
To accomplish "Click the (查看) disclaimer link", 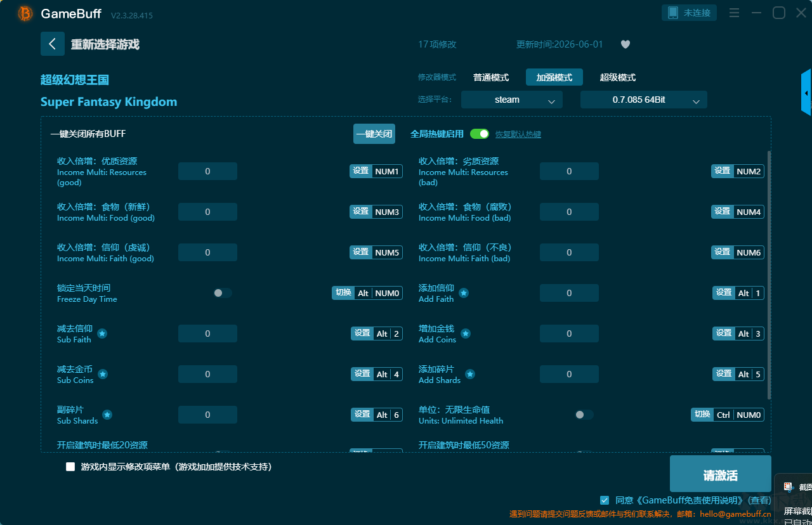I will [x=760, y=500].
